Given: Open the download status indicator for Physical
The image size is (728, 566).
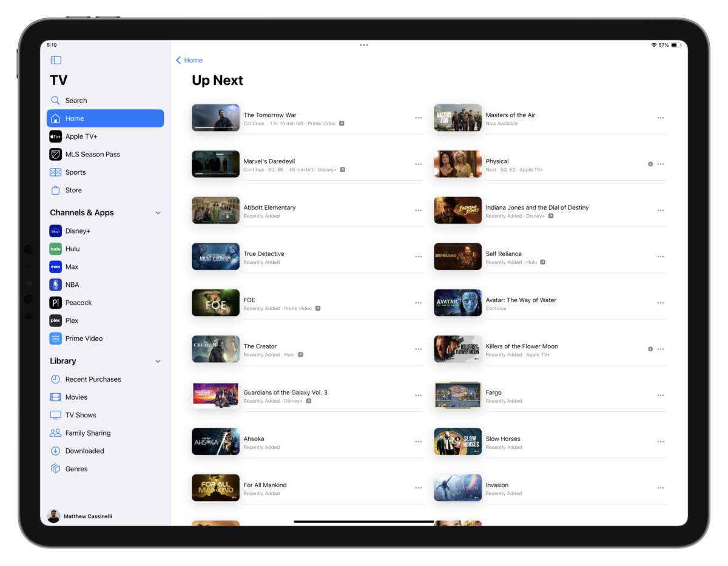Looking at the screenshot, I should pos(650,164).
